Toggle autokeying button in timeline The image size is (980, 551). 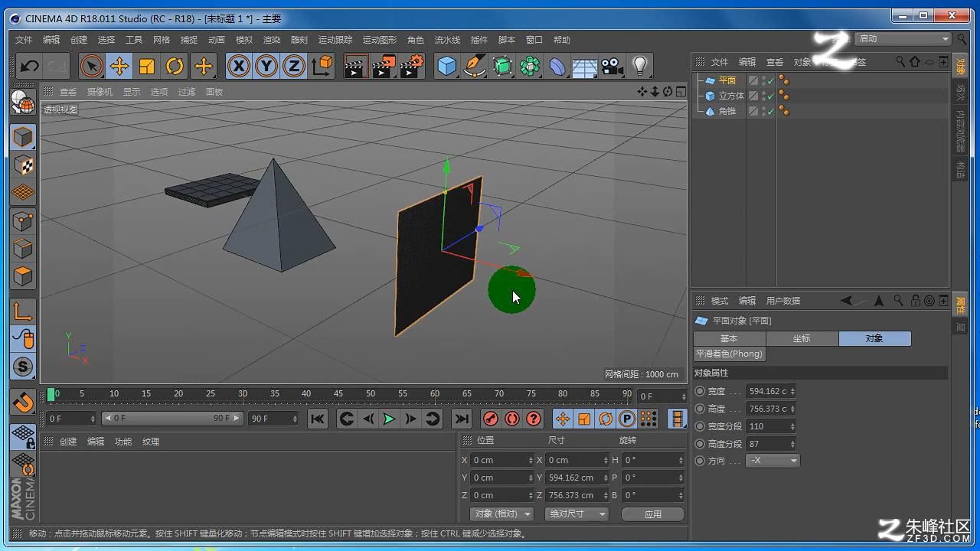point(512,419)
